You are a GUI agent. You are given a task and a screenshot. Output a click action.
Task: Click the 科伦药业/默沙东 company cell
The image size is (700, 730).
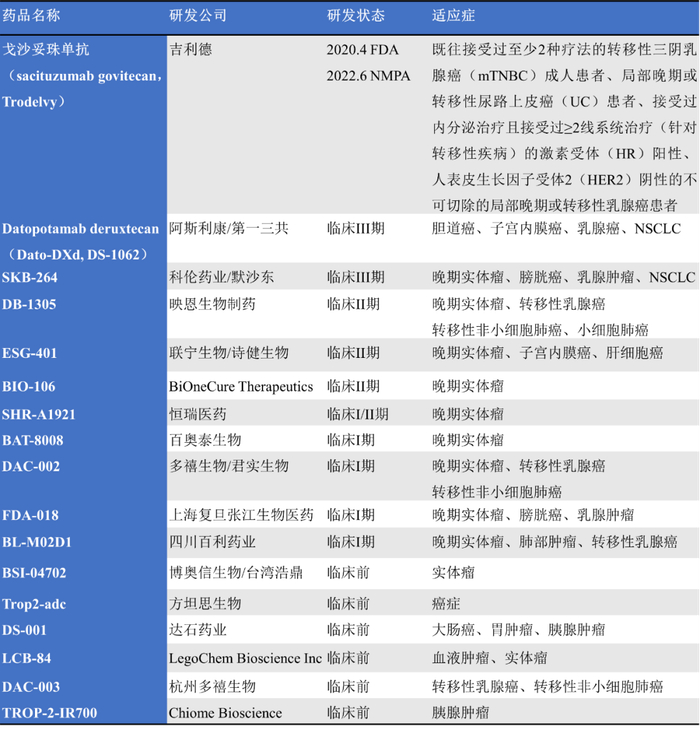[x=221, y=277]
